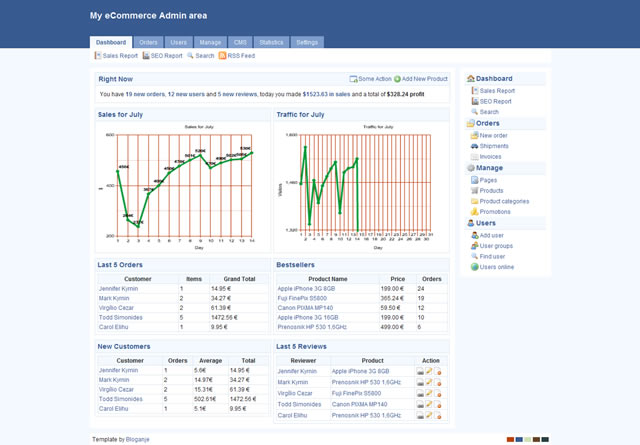Open Dashboard home heading in sidebar
The width and height of the screenshot is (640, 445).
pyautogui.click(x=489, y=78)
